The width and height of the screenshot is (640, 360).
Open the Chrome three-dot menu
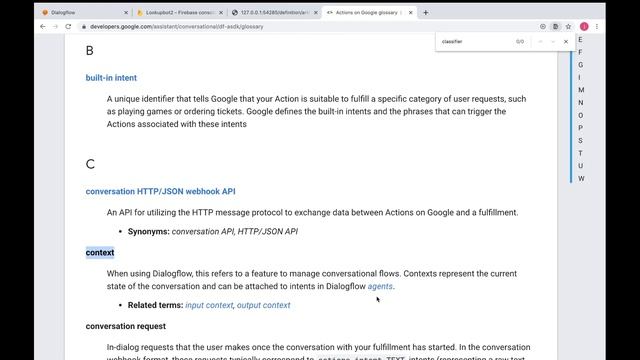coord(597,27)
